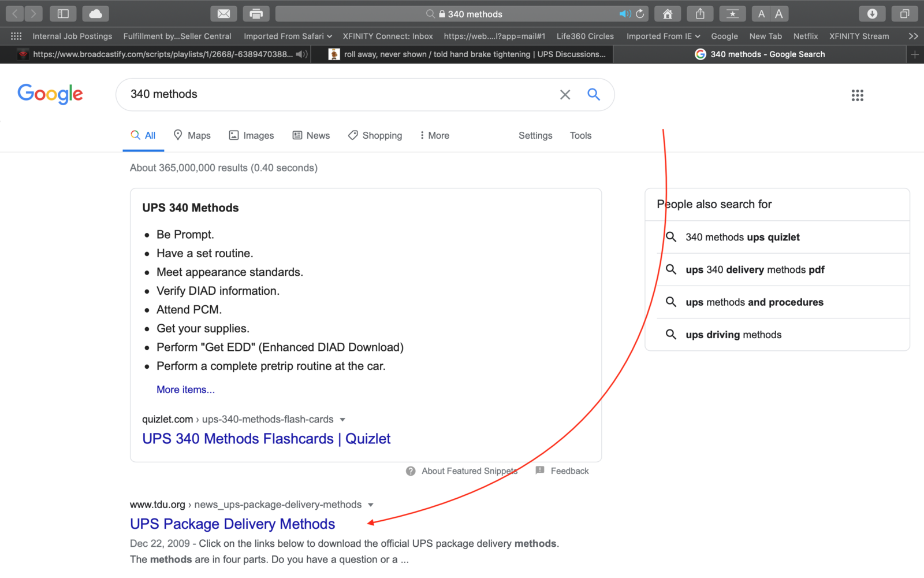Image resolution: width=924 pixels, height=578 pixels.
Task: Click the Feedback flag icon
Action: [540, 470]
